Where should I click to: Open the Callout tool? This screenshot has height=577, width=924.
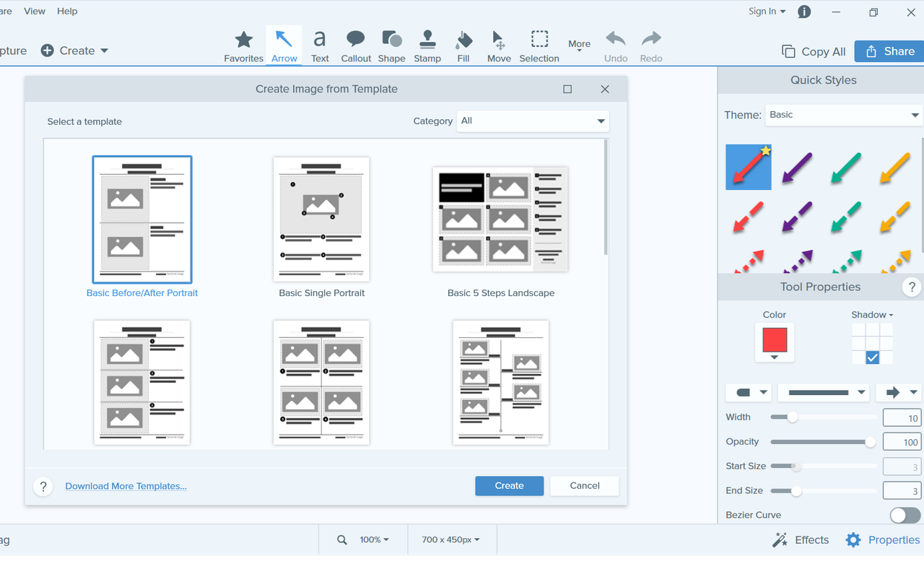[x=355, y=45]
